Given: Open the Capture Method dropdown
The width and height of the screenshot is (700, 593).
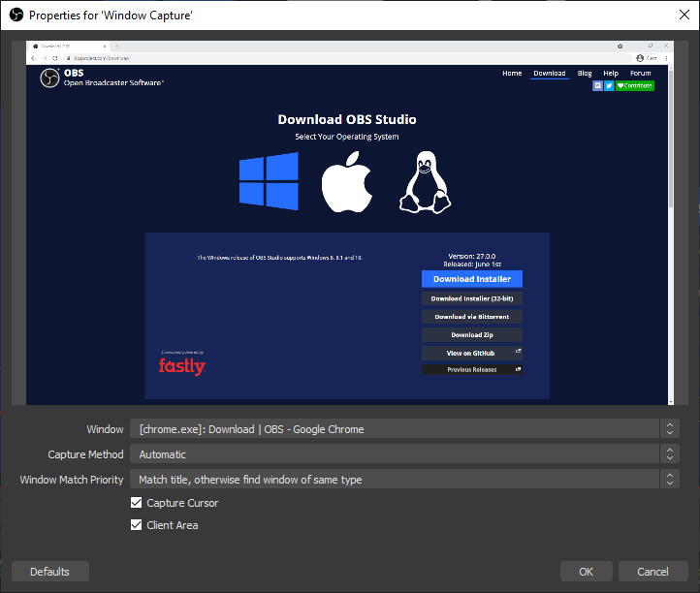Looking at the screenshot, I should (x=404, y=454).
